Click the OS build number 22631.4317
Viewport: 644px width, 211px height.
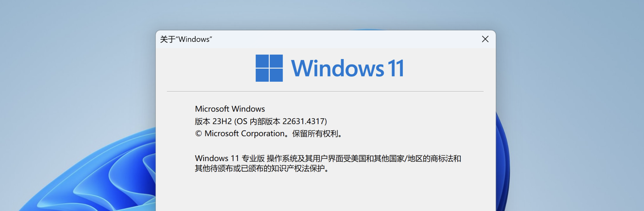(304, 121)
